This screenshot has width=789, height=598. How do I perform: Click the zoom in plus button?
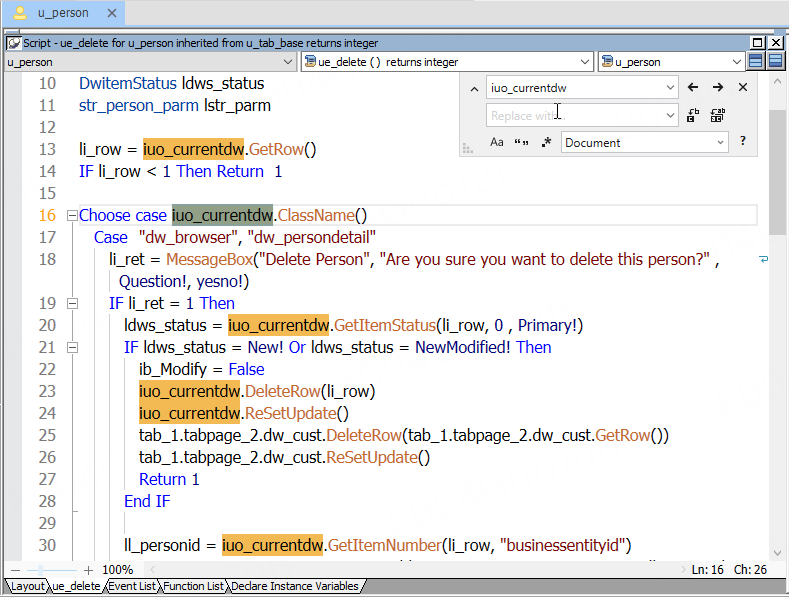click(x=89, y=570)
